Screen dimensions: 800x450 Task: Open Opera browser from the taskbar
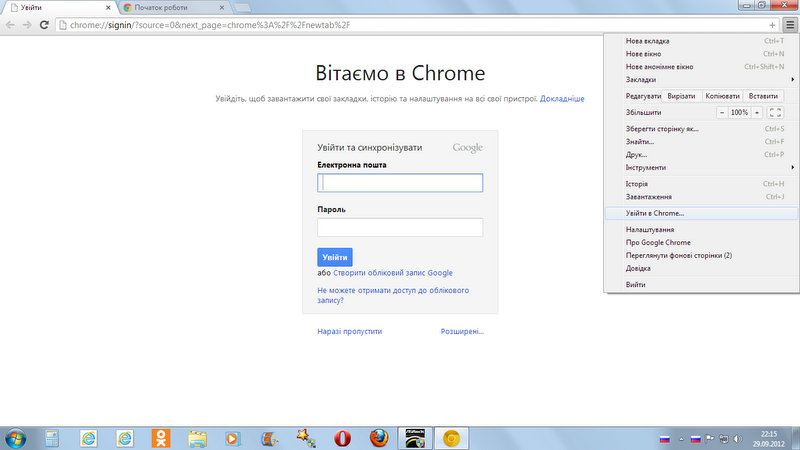[x=342, y=438]
